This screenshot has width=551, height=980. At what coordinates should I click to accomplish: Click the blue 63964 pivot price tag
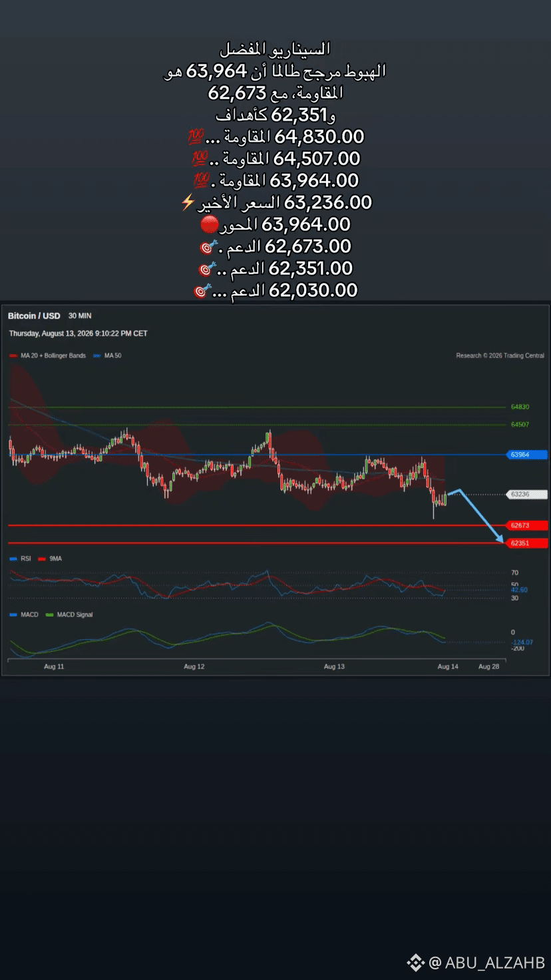point(526,455)
